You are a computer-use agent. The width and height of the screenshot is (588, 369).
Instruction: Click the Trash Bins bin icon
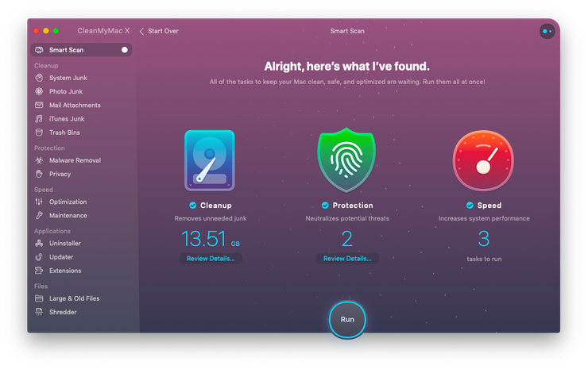[x=39, y=133]
